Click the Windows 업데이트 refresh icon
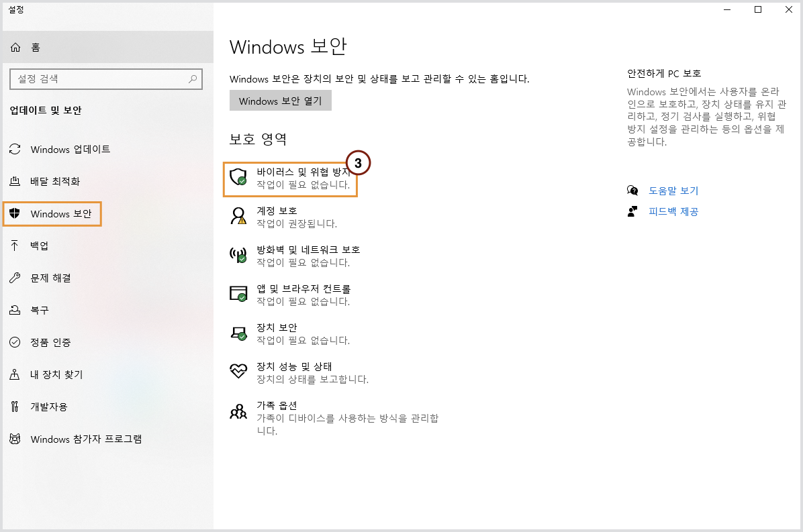Image resolution: width=803 pixels, height=532 pixels. click(x=15, y=149)
